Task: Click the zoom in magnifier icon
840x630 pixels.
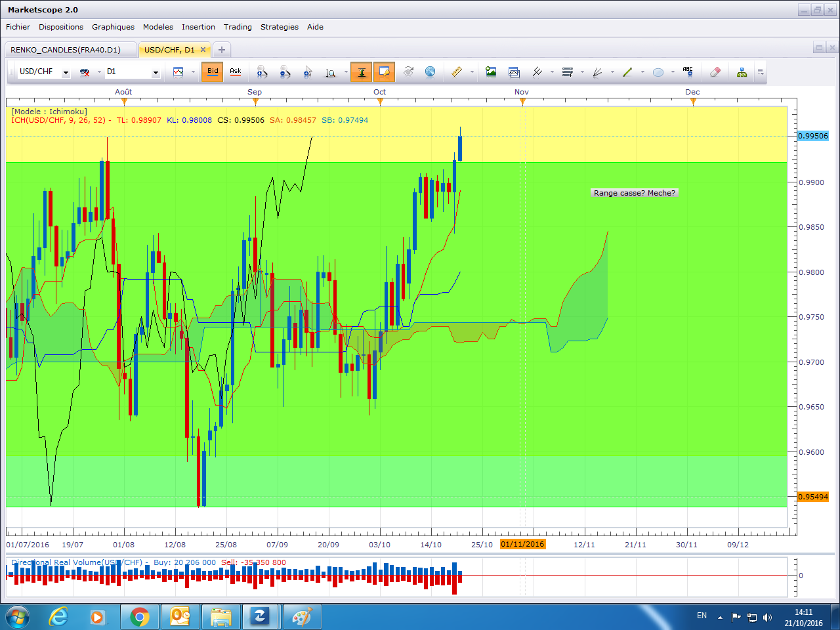Action: pyautogui.click(x=262, y=72)
